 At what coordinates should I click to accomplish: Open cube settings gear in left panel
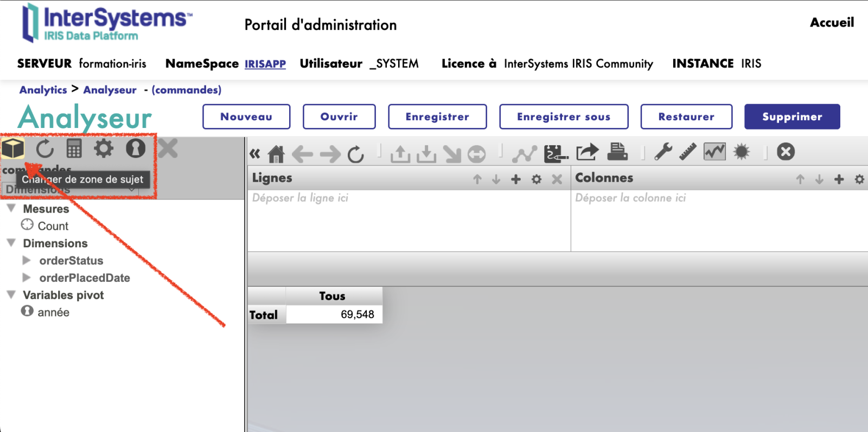pyautogui.click(x=104, y=148)
